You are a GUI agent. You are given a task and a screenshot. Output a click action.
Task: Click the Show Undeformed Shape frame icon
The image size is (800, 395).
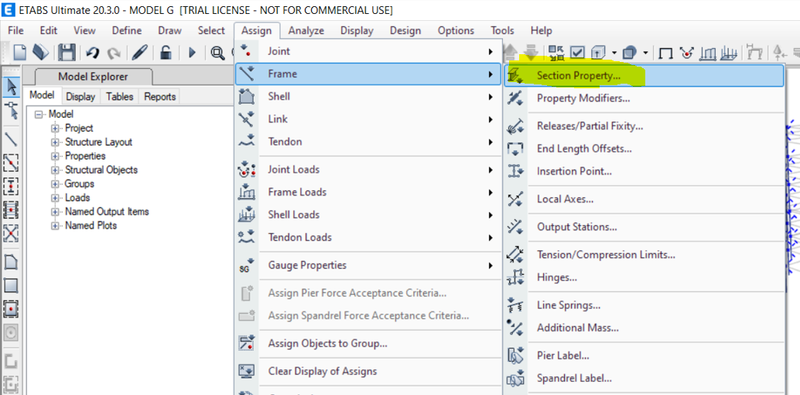click(x=665, y=53)
